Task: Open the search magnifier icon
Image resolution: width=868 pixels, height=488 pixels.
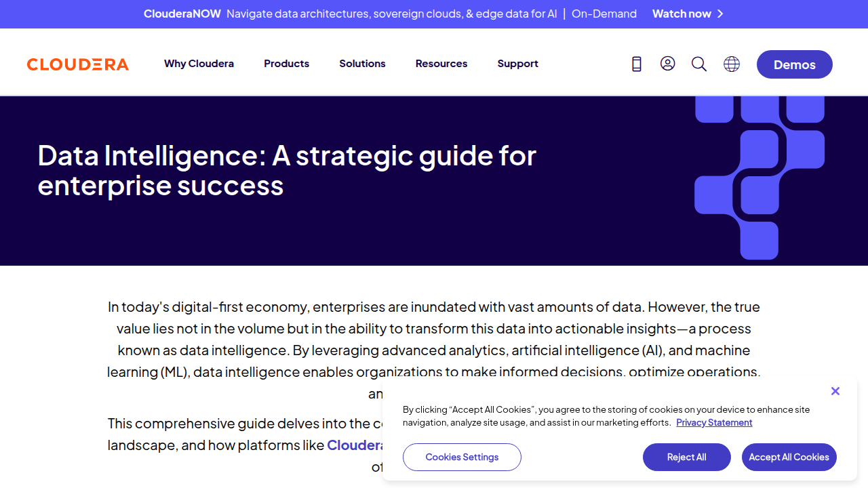Action: 699,64
